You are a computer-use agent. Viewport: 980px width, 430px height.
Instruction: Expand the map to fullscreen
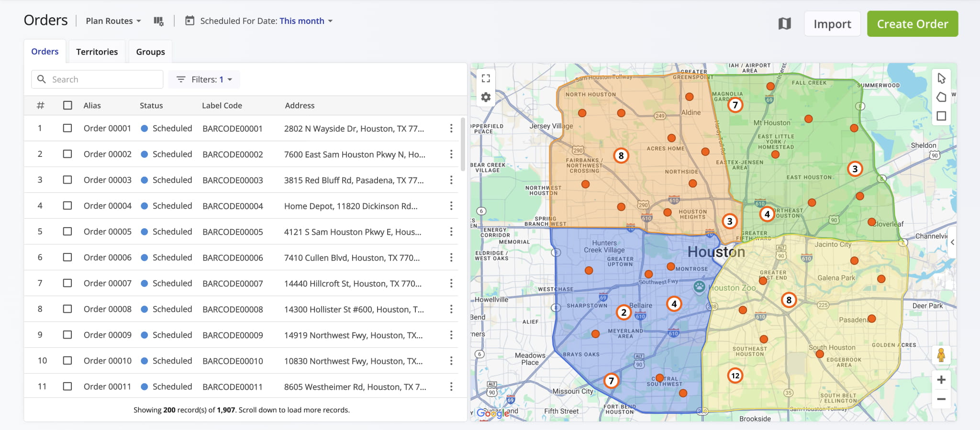(486, 78)
